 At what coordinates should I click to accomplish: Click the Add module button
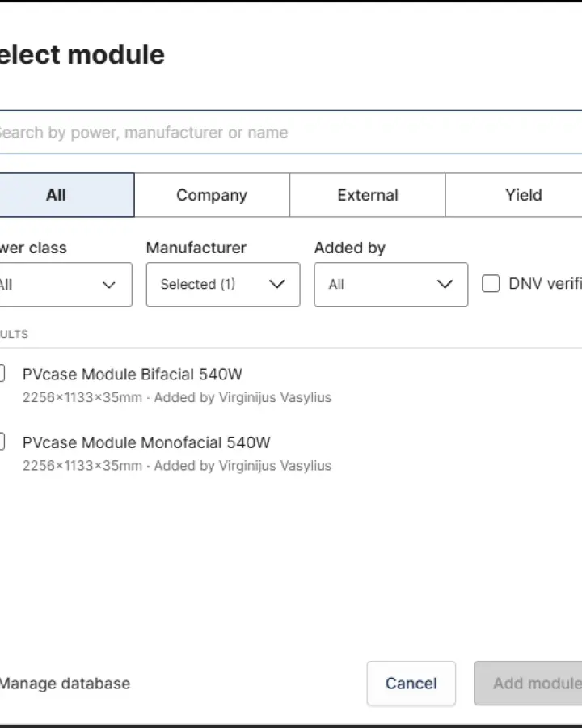point(528,684)
